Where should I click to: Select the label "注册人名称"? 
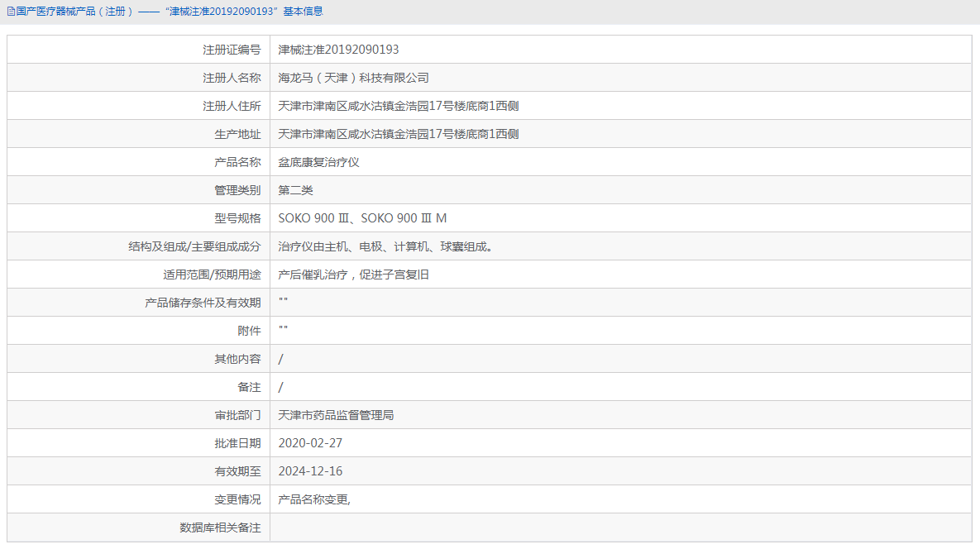[x=232, y=78]
